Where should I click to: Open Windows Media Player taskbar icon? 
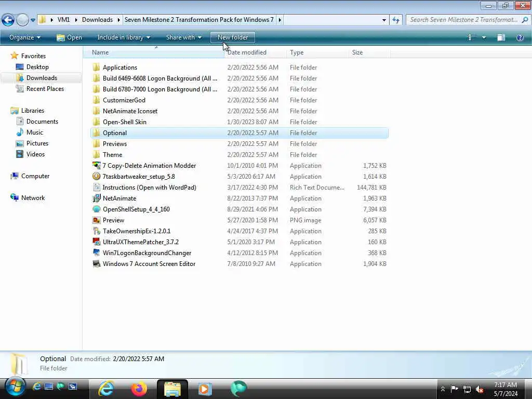[205, 389]
